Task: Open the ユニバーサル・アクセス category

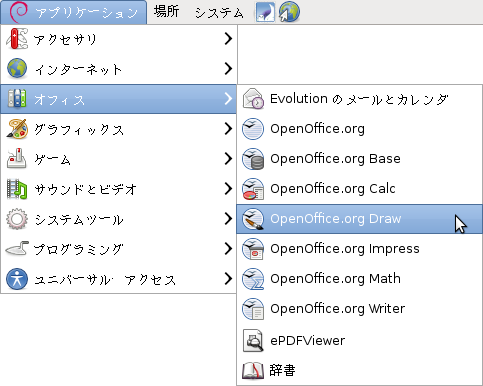Action: [119, 279]
